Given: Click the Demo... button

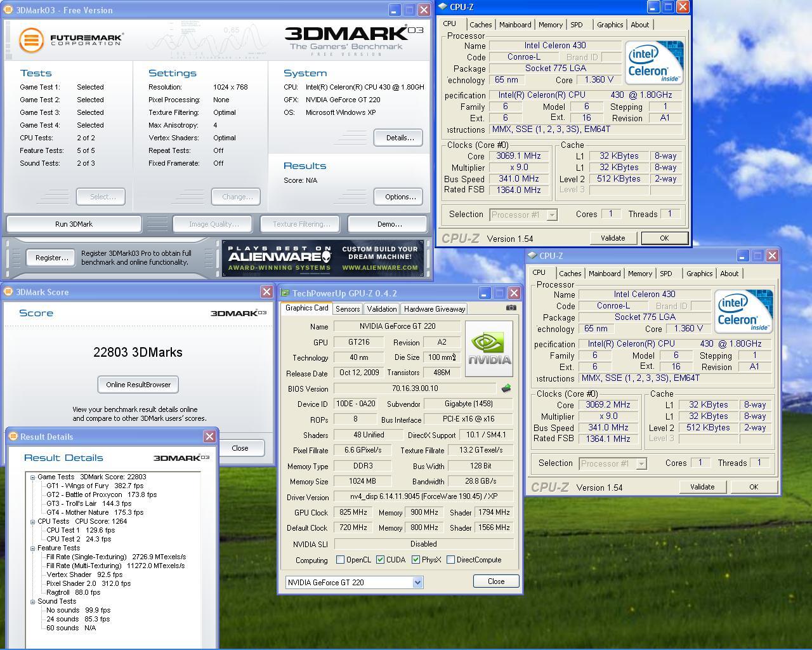Looking at the screenshot, I should pyautogui.click(x=389, y=224).
